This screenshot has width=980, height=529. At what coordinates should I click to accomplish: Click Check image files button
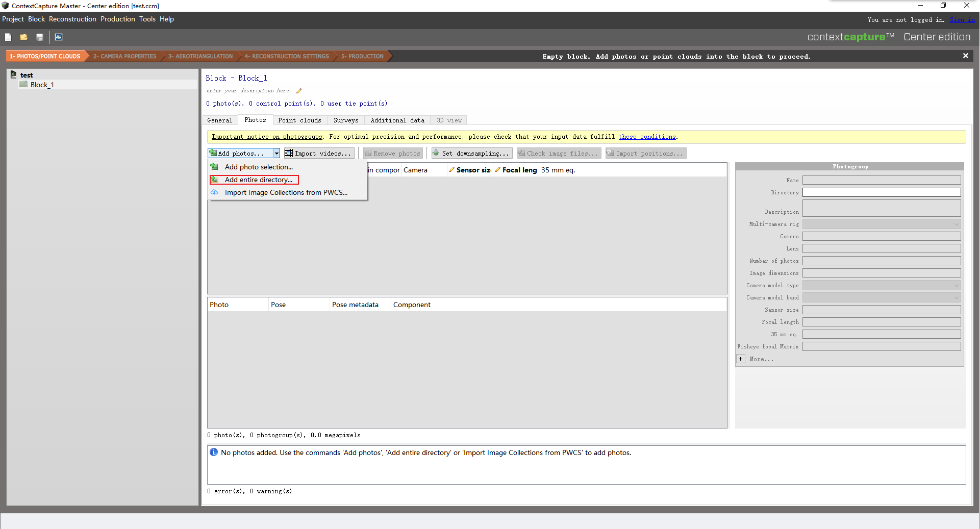[x=558, y=153]
